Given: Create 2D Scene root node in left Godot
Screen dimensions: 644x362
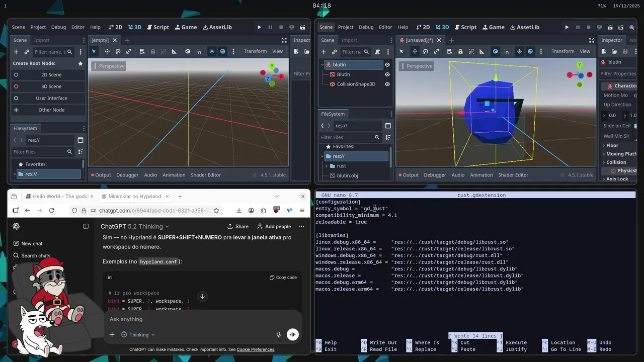Looking at the screenshot, I should [x=48, y=75].
